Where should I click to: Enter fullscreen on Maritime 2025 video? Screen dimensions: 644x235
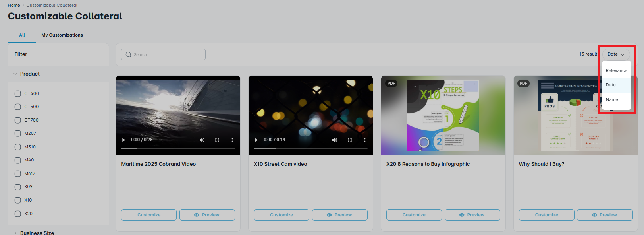pos(217,140)
